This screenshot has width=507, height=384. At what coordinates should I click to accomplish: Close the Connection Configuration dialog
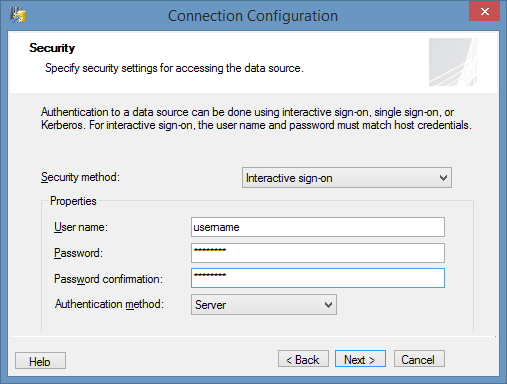click(x=484, y=11)
